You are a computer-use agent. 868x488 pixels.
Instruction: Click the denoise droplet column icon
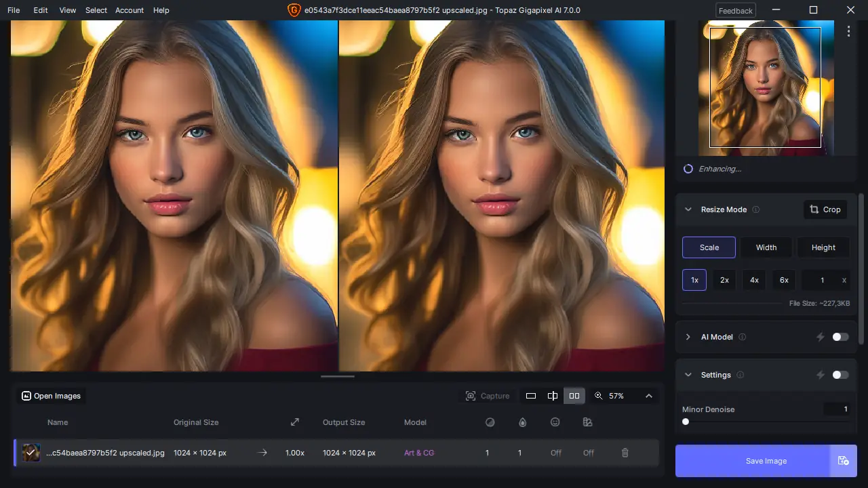pos(522,422)
